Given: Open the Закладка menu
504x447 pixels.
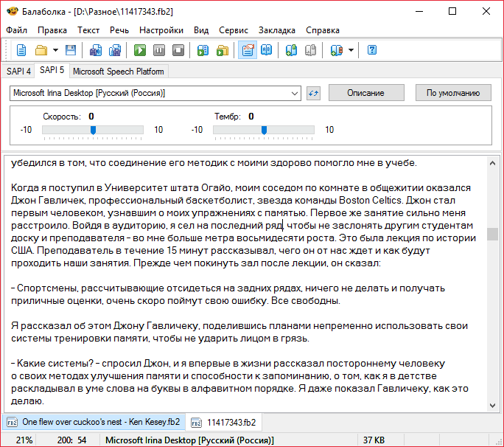Looking at the screenshot, I should pyautogui.click(x=277, y=30).
